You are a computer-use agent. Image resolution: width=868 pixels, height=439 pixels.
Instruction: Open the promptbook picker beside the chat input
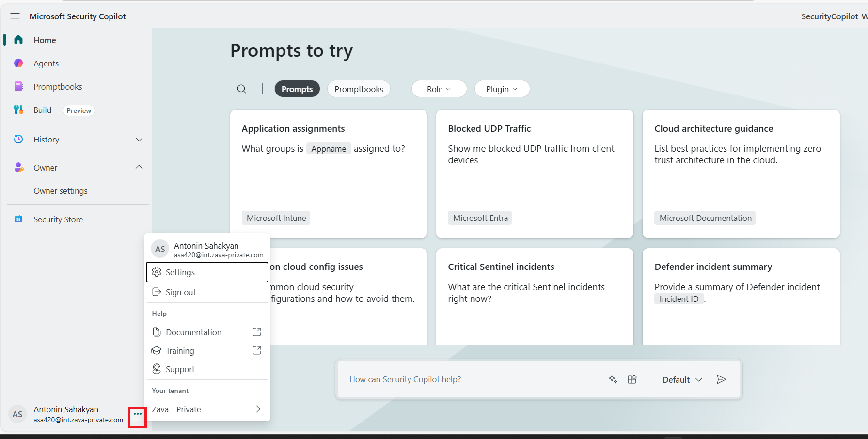tap(632, 379)
